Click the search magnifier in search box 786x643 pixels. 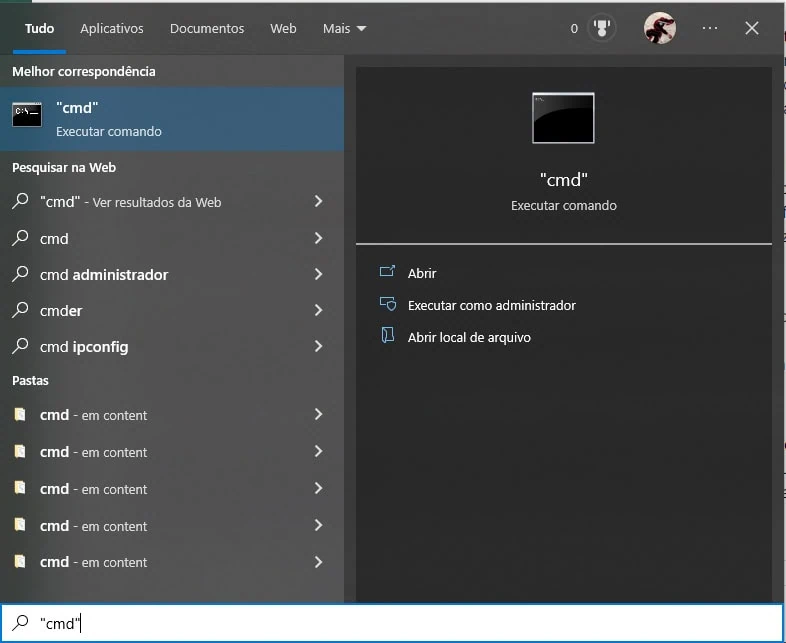(x=20, y=623)
